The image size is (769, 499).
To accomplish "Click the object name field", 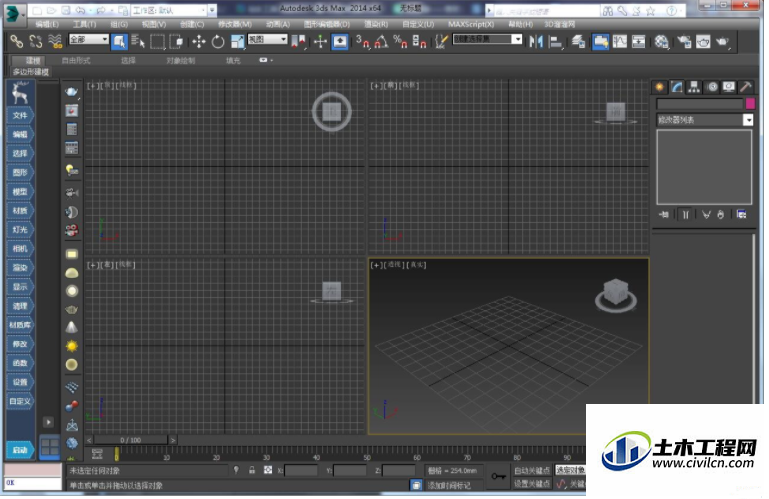I will [700, 104].
